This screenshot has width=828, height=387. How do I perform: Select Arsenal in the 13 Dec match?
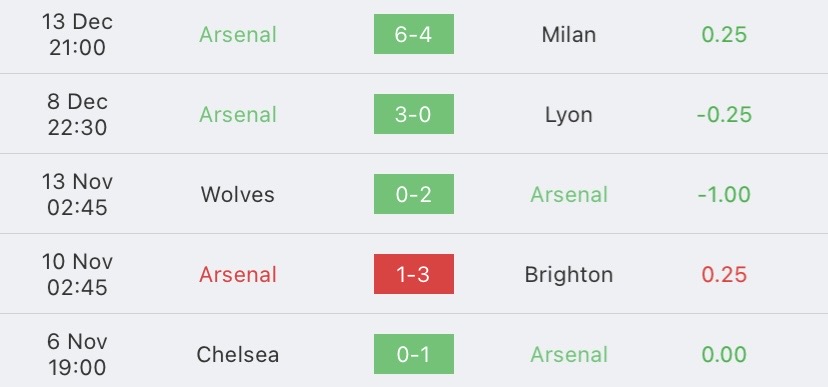238,35
